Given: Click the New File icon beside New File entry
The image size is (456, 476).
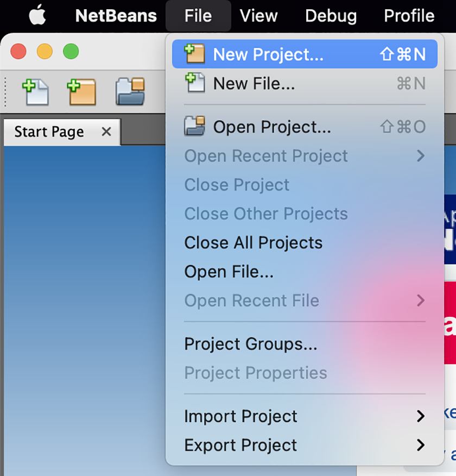Looking at the screenshot, I should 195,83.
